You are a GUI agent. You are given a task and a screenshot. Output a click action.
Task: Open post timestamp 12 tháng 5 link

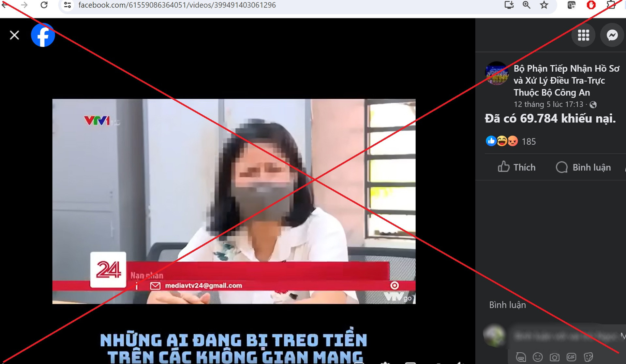(x=548, y=104)
